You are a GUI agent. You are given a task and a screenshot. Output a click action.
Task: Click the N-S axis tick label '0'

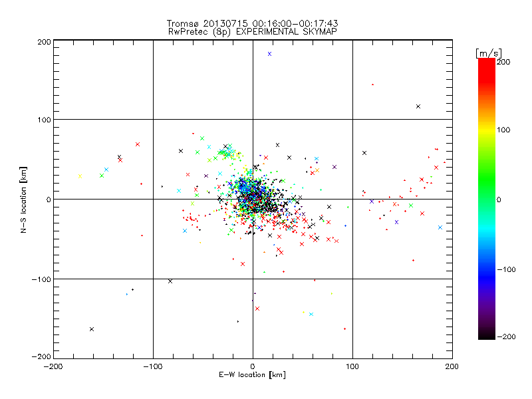[49, 199]
